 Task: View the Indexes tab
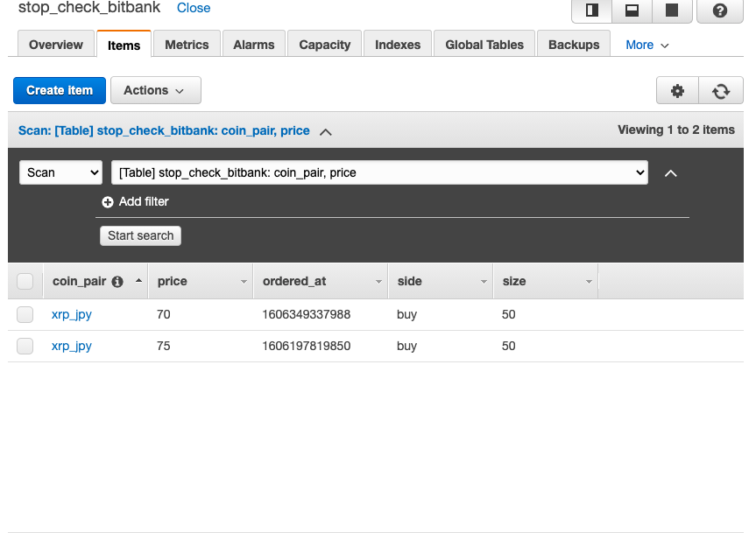coord(398,45)
